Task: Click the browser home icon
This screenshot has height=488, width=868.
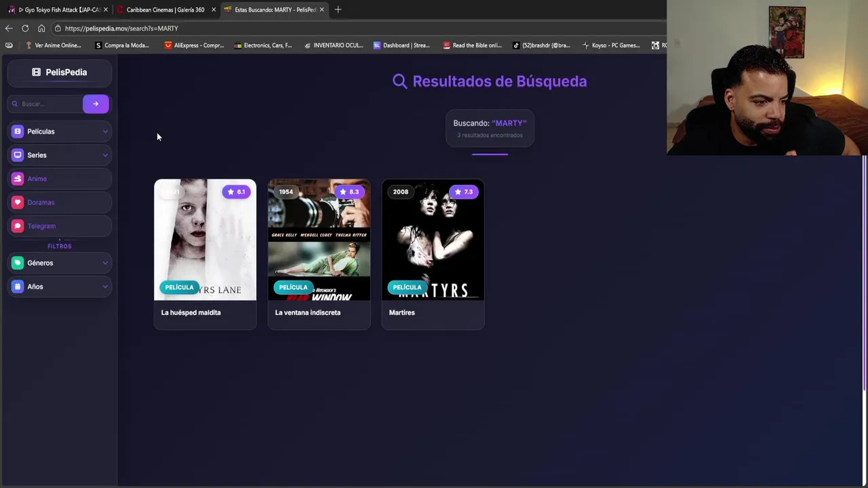Action: 41,28
